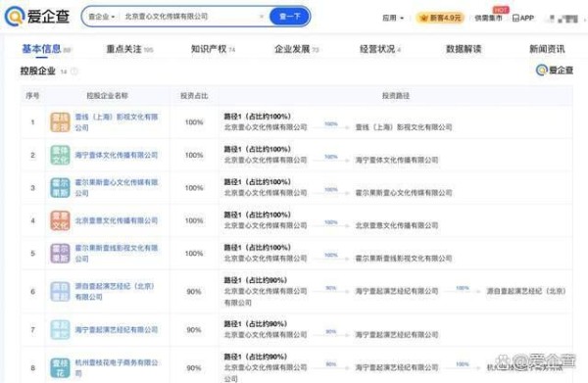Image resolution: width=588 pixels, height=383 pixels.
Task: Click the 投资路径 column header
Action: [x=396, y=96]
